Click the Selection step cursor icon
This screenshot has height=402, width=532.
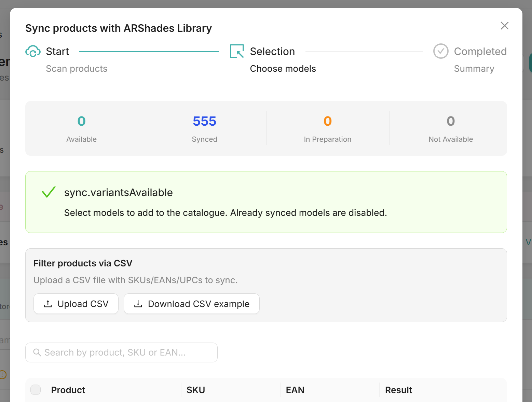point(237,51)
